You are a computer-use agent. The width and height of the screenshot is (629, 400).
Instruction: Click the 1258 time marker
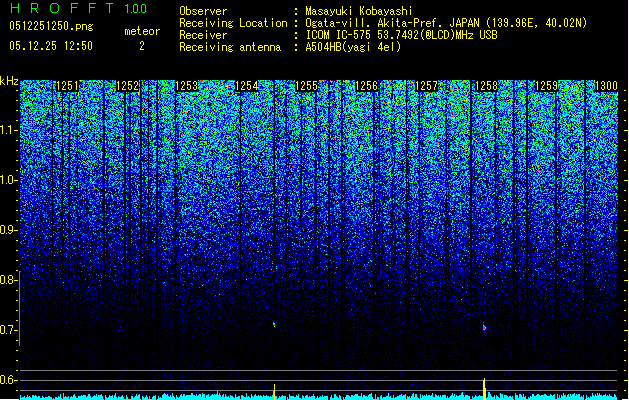[x=487, y=86]
